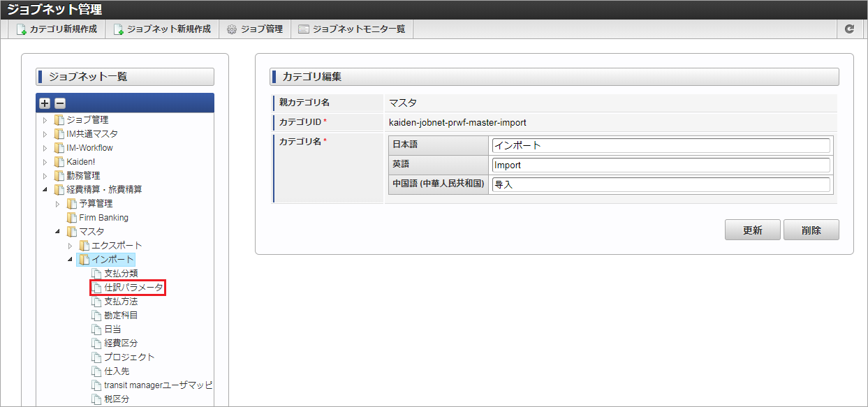Open the 日当 jobnet
The width and height of the screenshot is (868, 407).
pyautogui.click(x=112, y=330)
